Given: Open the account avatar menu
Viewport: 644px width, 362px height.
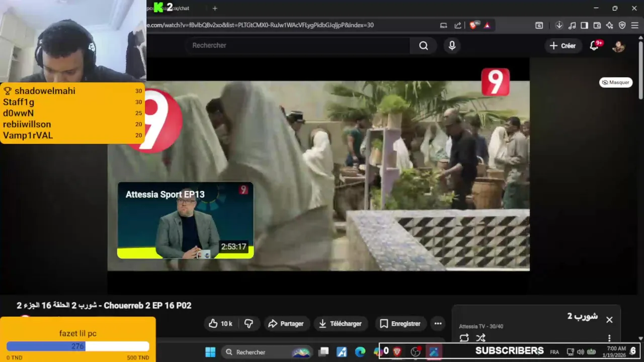Looking at the screenshot, I should click(618, 46).
